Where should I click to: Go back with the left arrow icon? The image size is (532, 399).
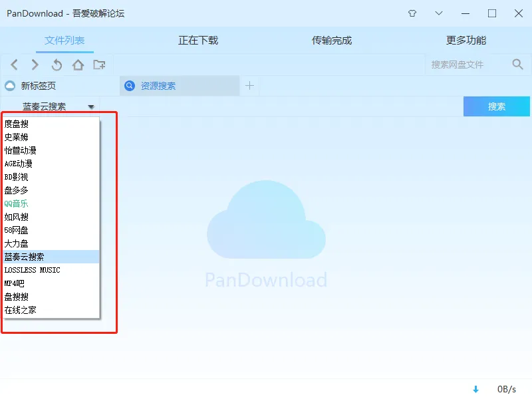tap(14, 65)
